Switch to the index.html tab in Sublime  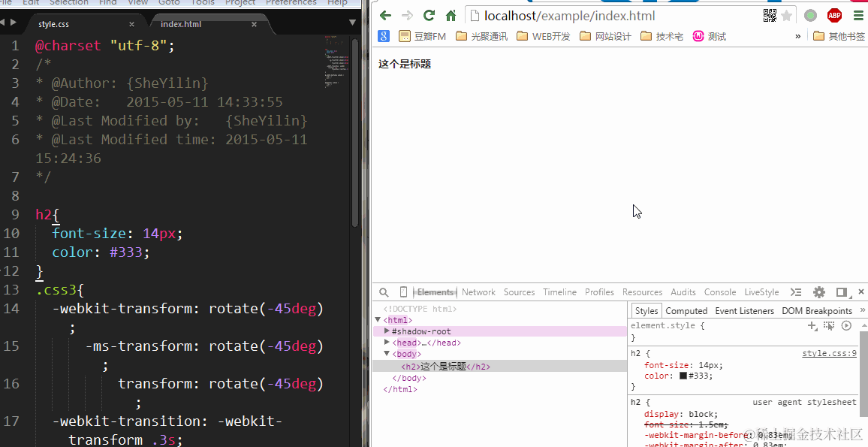(181, 24)
